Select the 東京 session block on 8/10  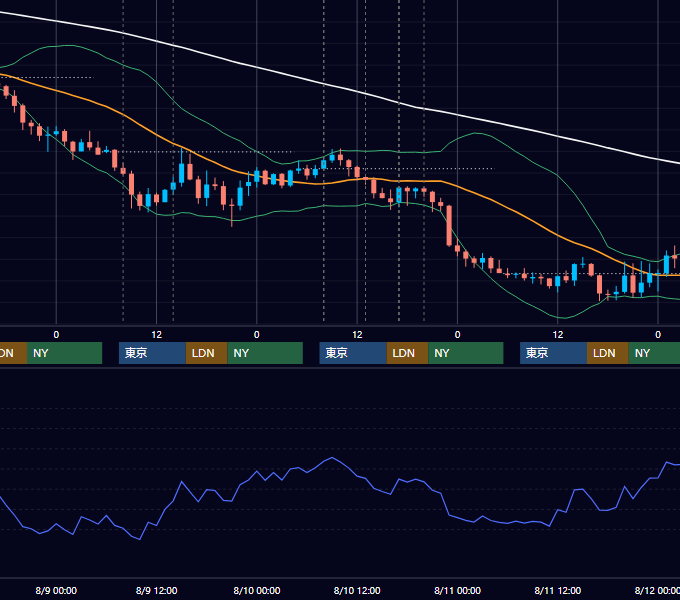(x=353, y=353)
